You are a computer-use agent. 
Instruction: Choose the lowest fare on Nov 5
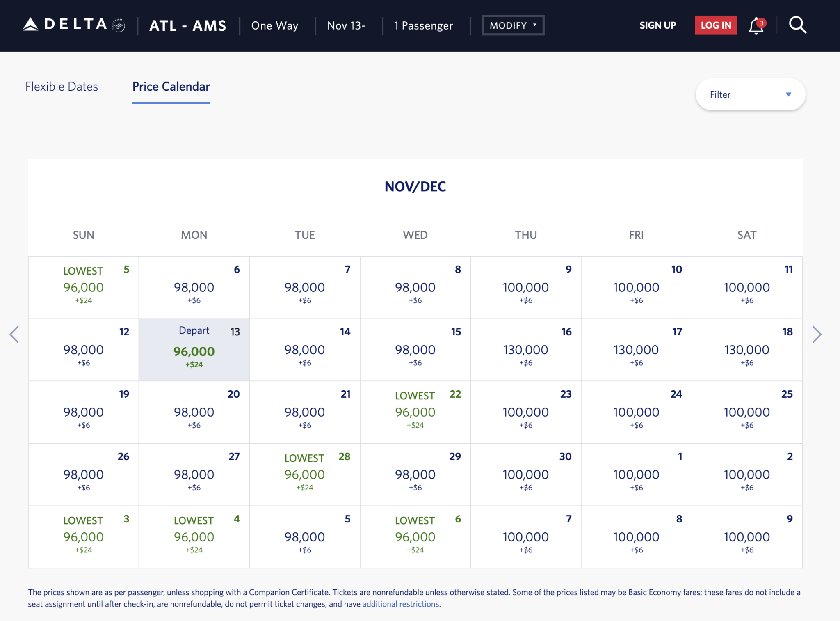coord(83,287)
